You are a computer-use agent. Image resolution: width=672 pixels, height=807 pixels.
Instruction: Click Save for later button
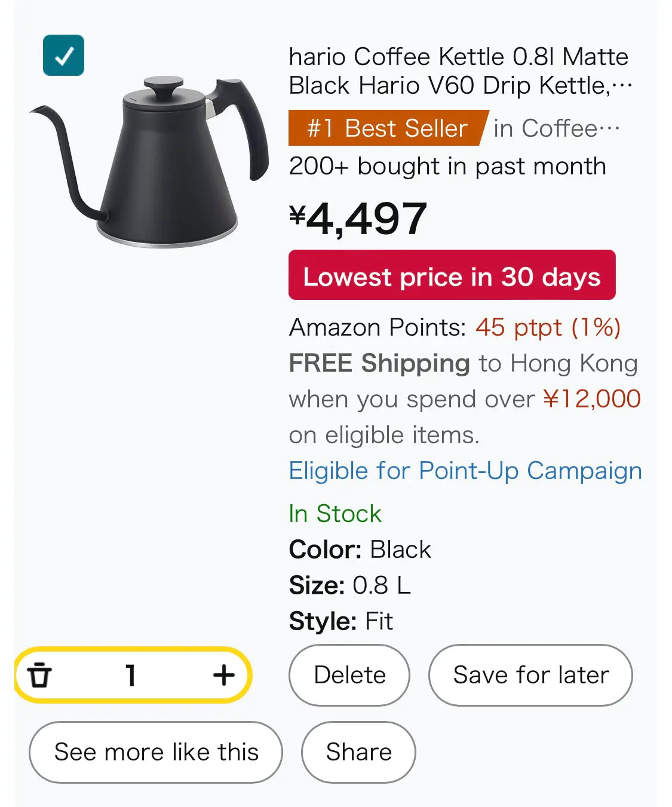click(x=530, y=675)
